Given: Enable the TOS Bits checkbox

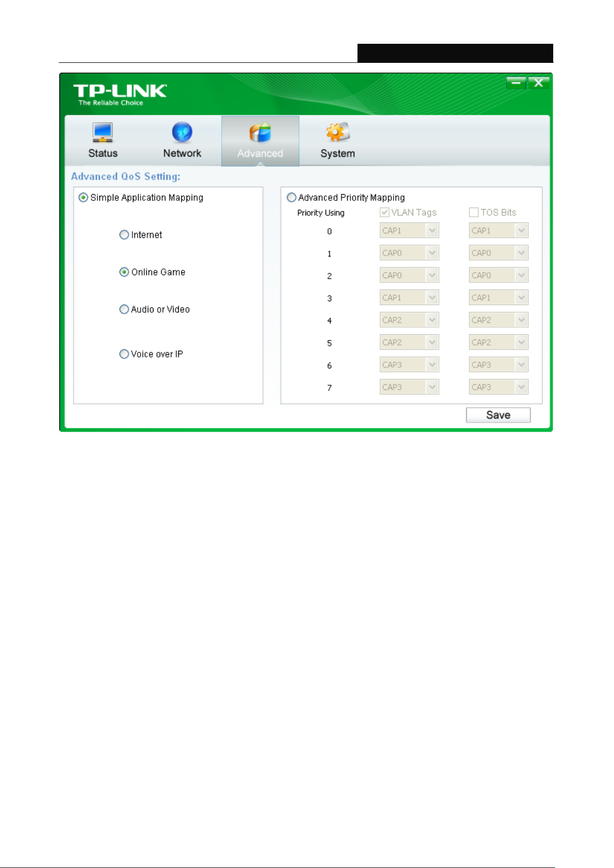Looking at the screenshot, I should pyautogui.click(x=474, y=213).
